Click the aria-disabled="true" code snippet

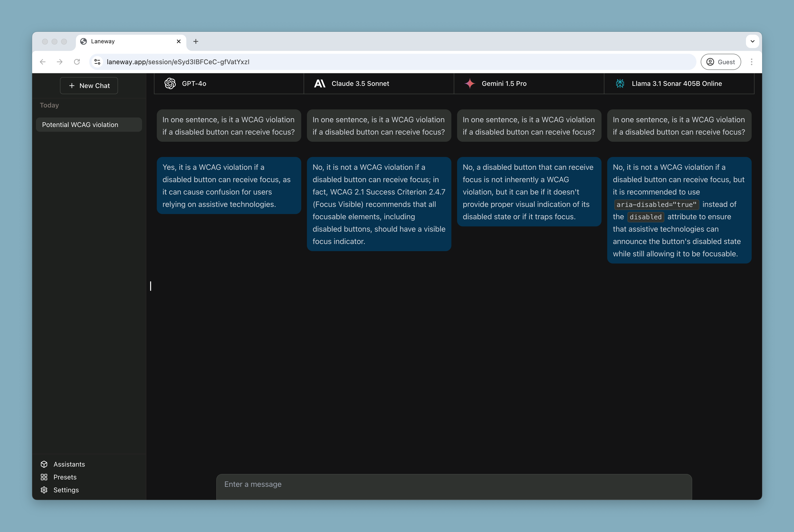point(656,205)
